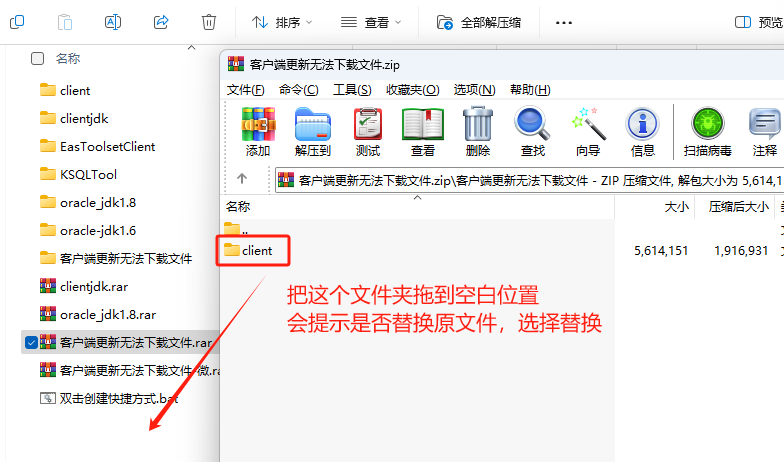
Task: Expand the Explorer View (查看) dropdown
Action: tap(371, 21)
